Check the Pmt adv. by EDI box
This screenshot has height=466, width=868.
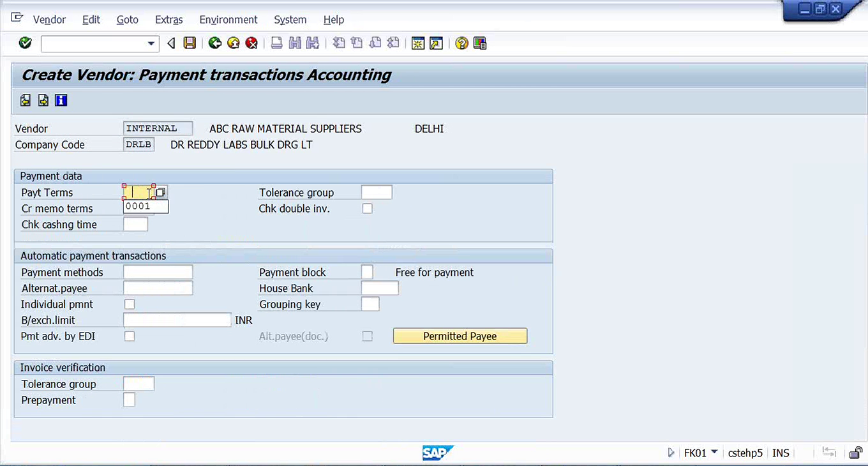(x=130, y=336)
